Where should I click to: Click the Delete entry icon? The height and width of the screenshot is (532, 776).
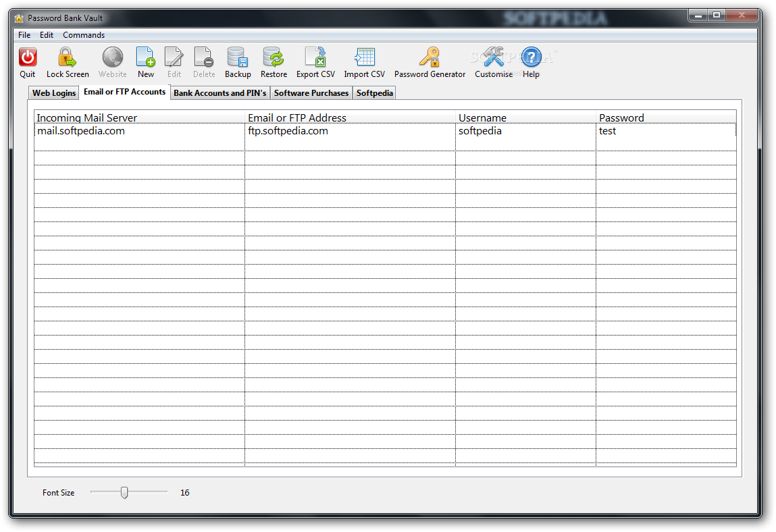pyautogui.click(x=203, y=57)
